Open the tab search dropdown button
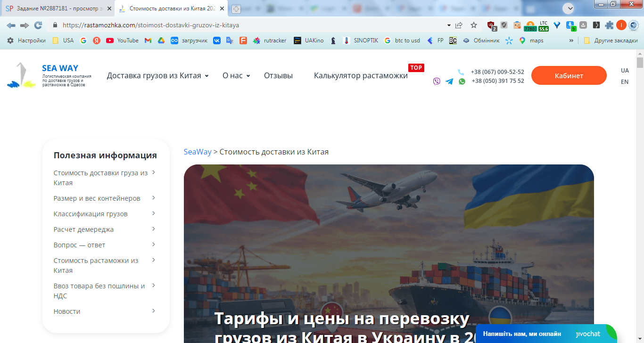644x343 pixels. click(568, 8)
